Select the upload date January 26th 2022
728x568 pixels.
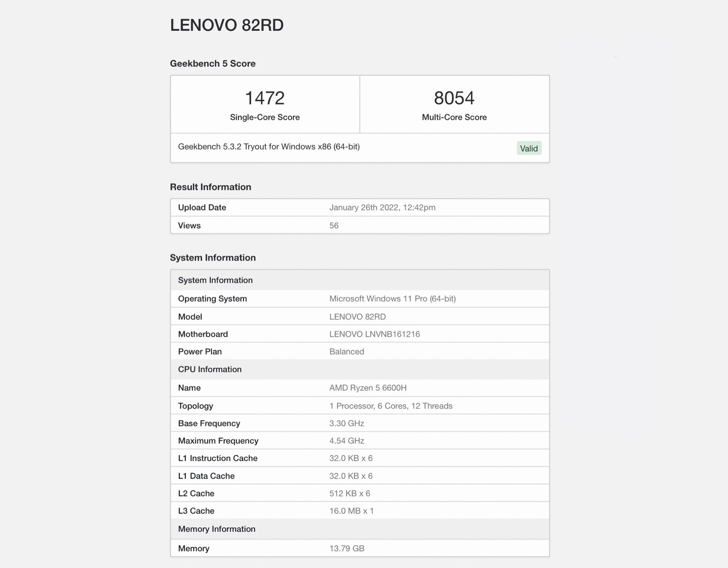pos(383,207)
